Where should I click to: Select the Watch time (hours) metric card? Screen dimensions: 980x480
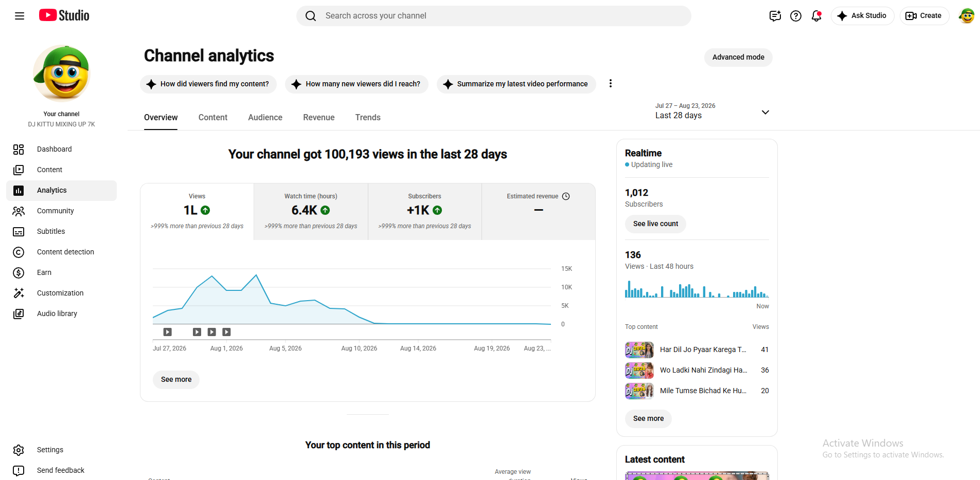pos(311,212)
